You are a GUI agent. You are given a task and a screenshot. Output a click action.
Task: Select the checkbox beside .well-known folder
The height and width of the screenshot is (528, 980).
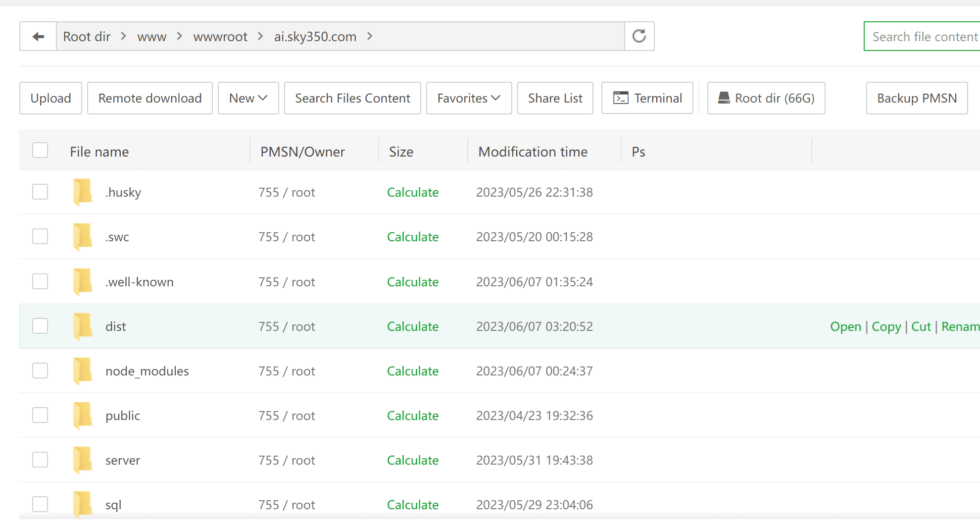(40, 281)
